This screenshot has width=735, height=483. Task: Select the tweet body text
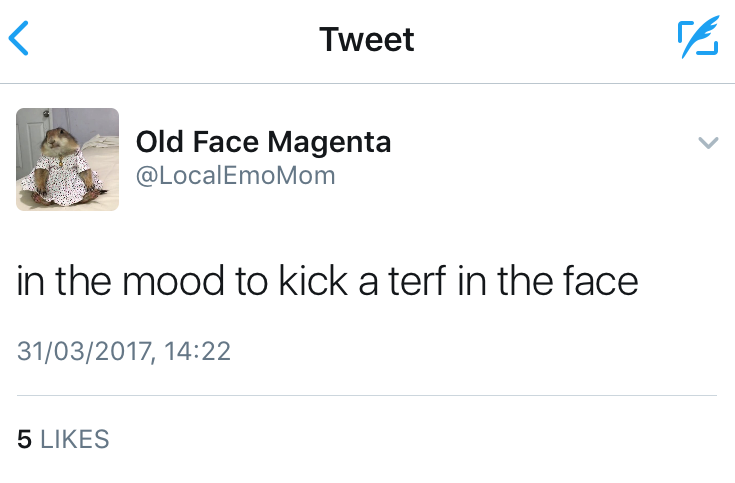point(327,282)
